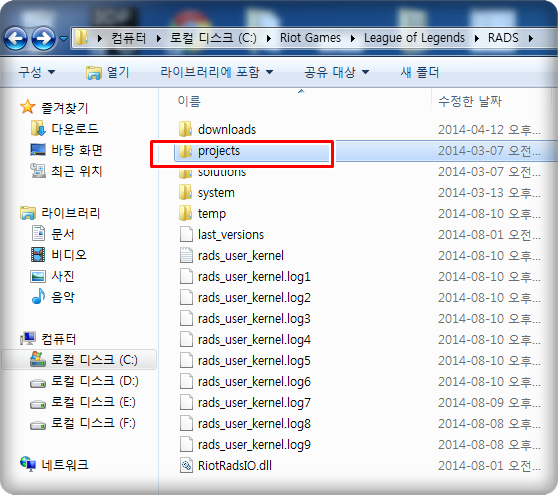Select Riot Games in the address breadcrumb

click(x=310, y=38)
